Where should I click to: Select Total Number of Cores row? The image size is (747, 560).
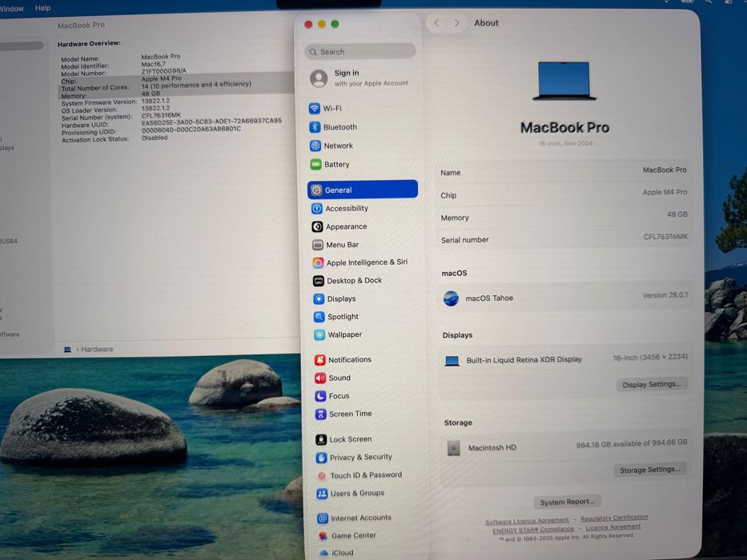coord(176,86)
